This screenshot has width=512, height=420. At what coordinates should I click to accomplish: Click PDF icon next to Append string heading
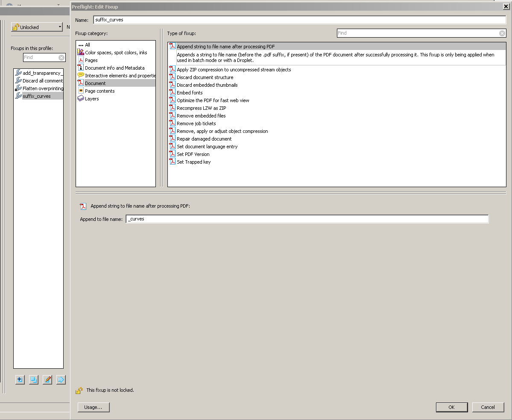[83, 206]
